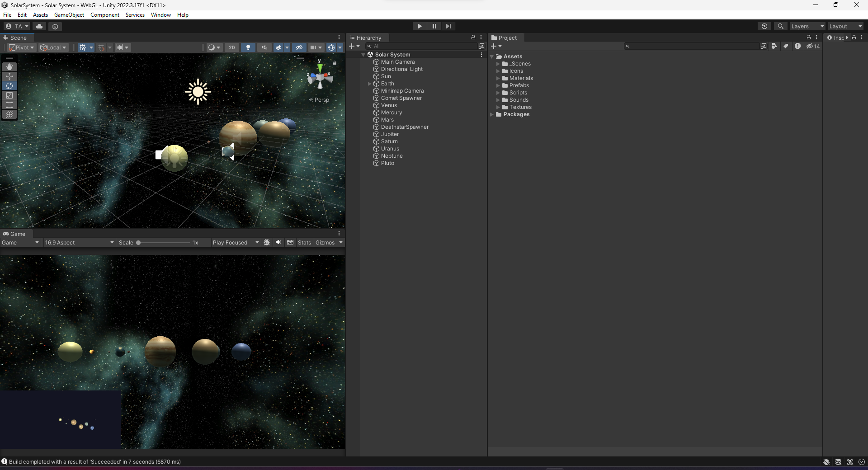Select the Rotate tool
Viewport: 868px width, 470px height.
point(9,86)
